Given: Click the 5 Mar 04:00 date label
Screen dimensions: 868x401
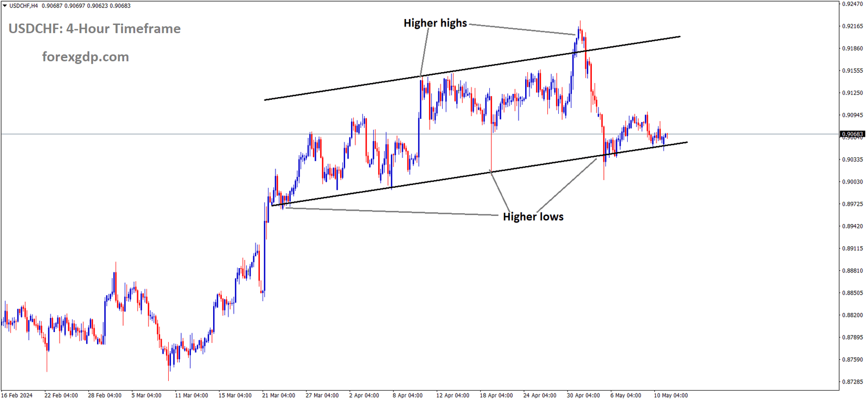Looking at the screenshot, I should pyautogui.click(x=146, y=396).
